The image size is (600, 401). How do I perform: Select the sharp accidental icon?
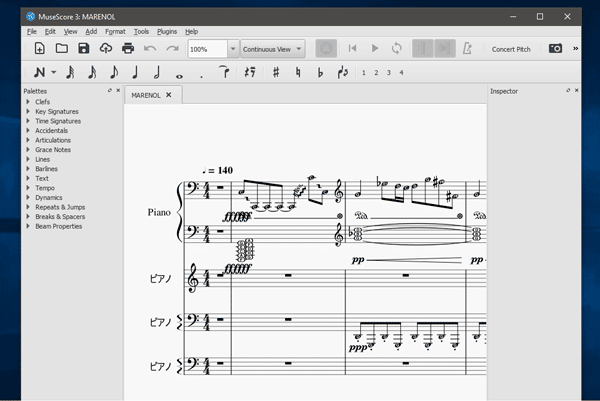click(275, 72)
